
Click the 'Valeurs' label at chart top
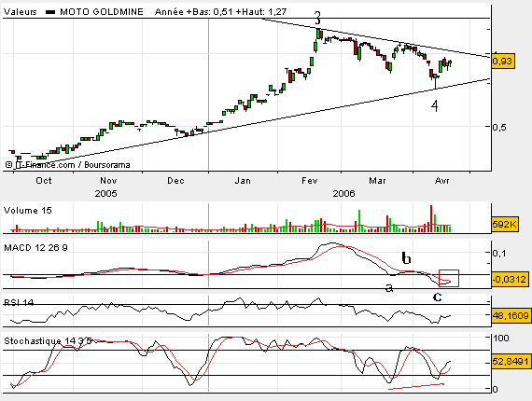coord(20,12)
